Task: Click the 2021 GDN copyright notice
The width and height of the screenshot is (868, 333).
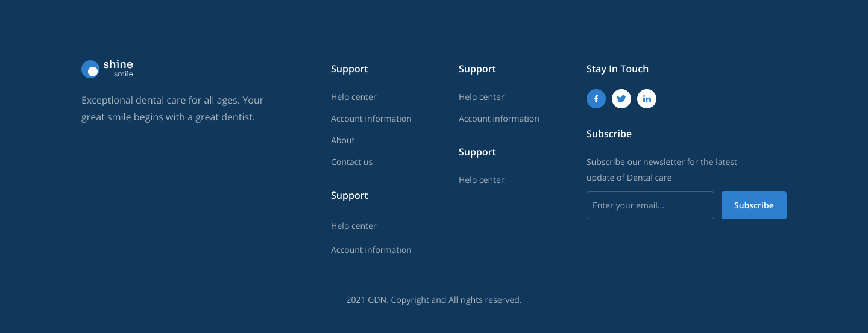Action: coord(433,300)
